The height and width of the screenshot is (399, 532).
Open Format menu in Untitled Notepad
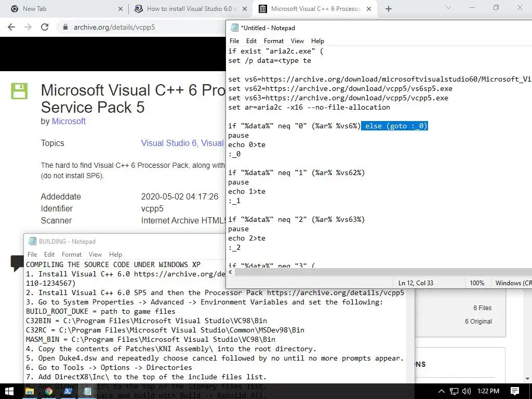(x=273, y=41)
